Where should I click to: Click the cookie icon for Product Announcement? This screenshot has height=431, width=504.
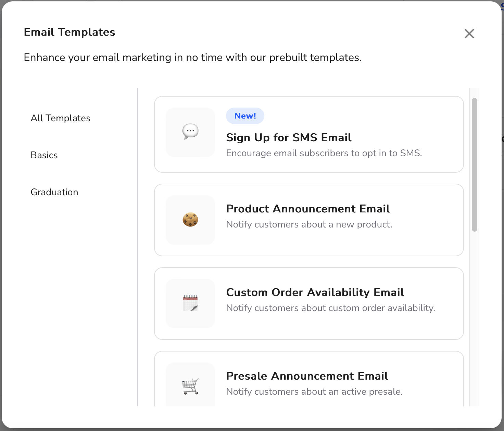click(x=190, y=220)
